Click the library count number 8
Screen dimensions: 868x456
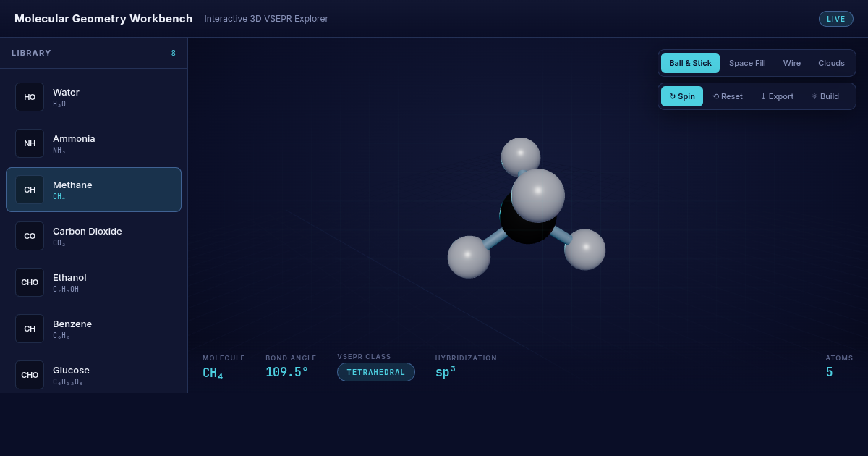point(174,53)
